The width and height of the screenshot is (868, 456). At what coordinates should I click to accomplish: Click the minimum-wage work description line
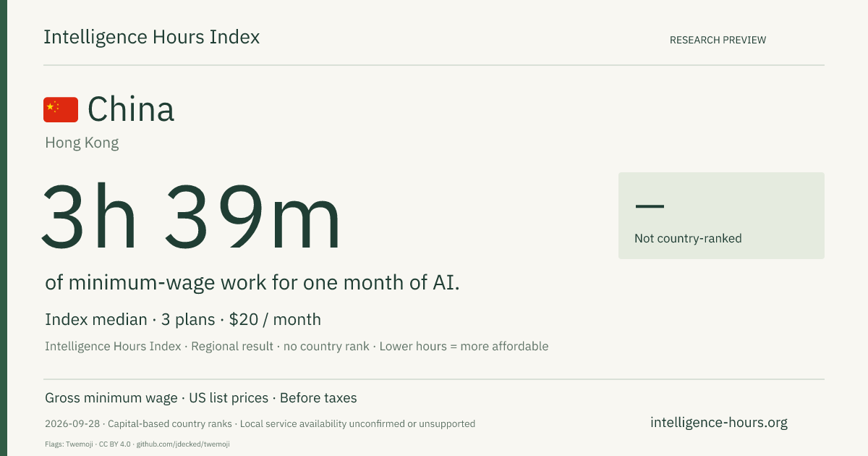click(252, 283)
